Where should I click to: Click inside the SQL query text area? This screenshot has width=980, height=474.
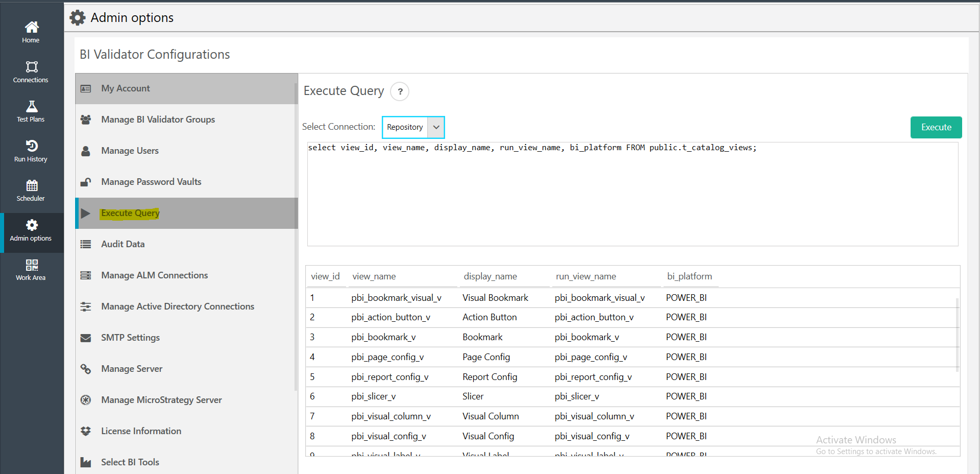(x=632, y=194)
